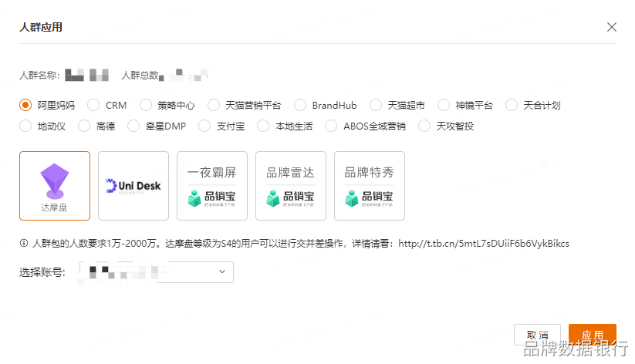Pick the 一夜霸屏 品销宝 card

tap(212, 186)
